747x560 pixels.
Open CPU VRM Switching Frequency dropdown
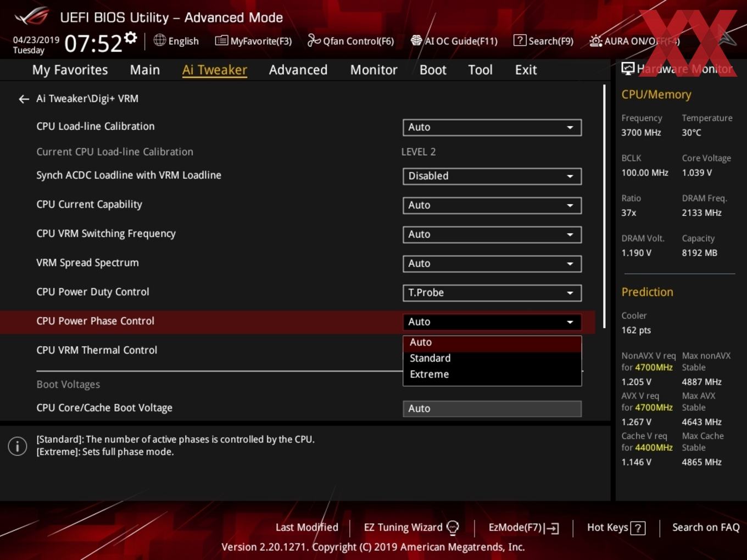point(492,234)
